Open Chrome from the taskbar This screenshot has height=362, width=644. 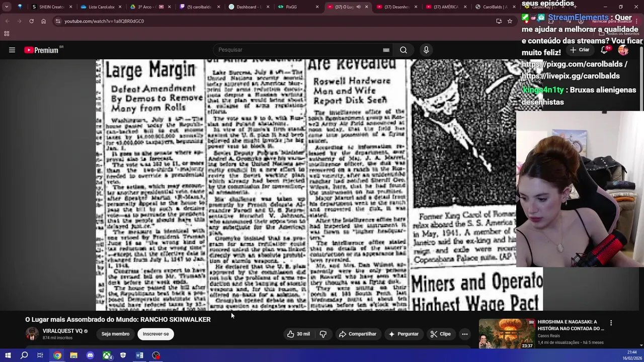point(57,355)
